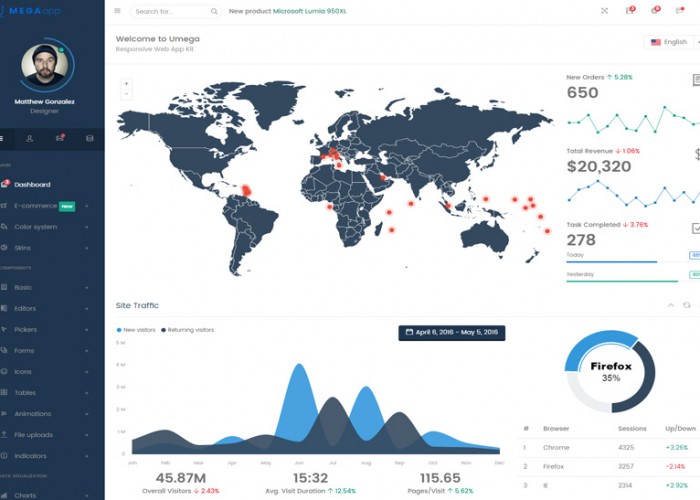The width and height of the screenshot is (700, 500).
Task: Open the Microsoft Lumia 950XL link
Action: (309, 11)
